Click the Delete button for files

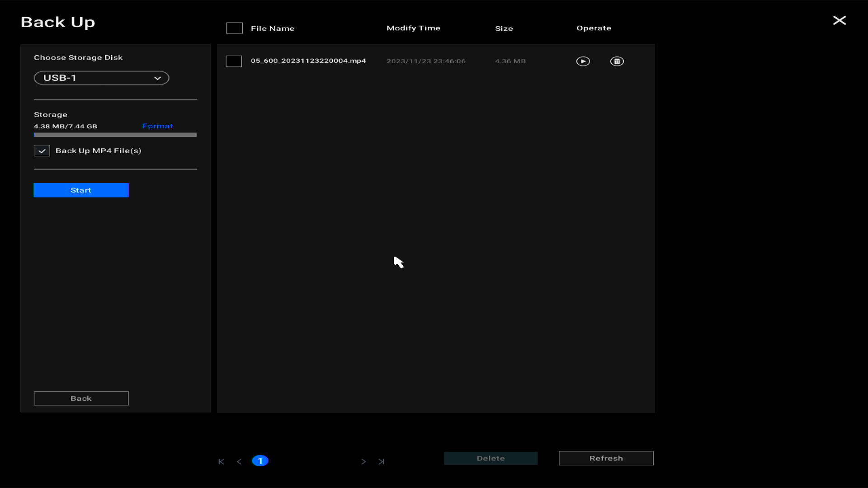point(491,458)
